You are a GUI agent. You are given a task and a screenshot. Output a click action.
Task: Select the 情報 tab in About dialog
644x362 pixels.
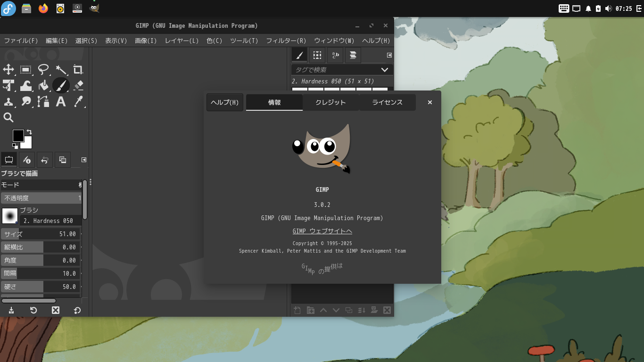[x=274, y=102]
